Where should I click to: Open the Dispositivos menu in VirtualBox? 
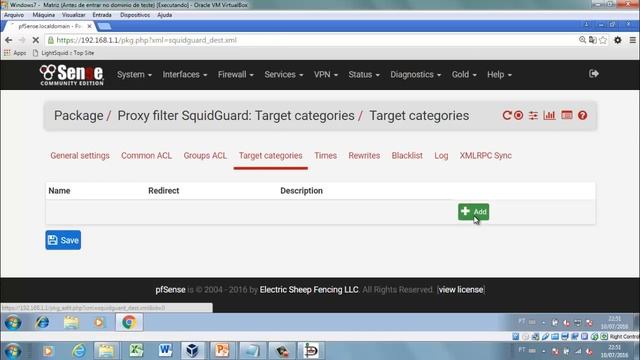[135, 15]
